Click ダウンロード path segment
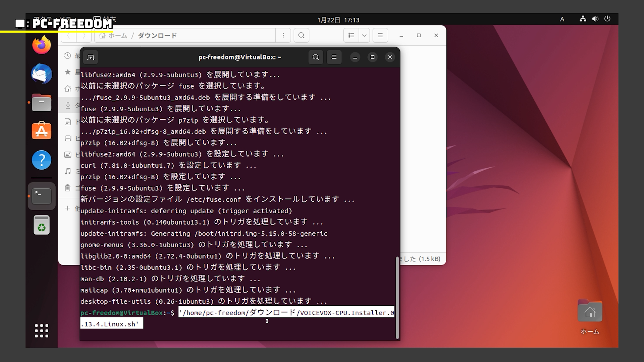This screenshot has height=362, width=644. point(157,36)
